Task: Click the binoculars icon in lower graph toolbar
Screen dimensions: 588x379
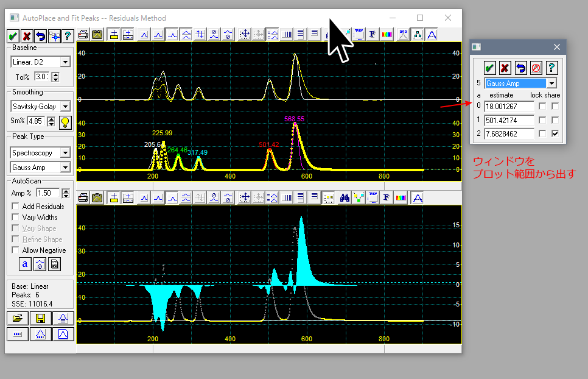Action: point(345,197)
